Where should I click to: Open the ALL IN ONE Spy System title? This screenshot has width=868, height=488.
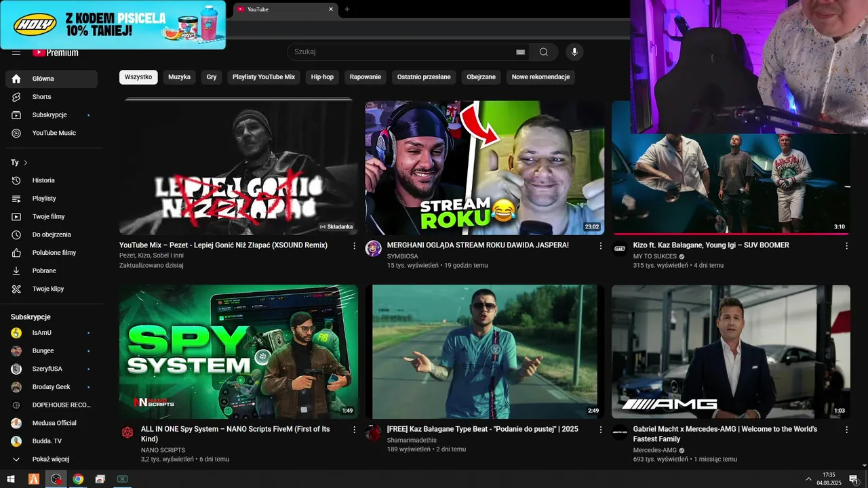pyautogui.click(x=235, y=434)
